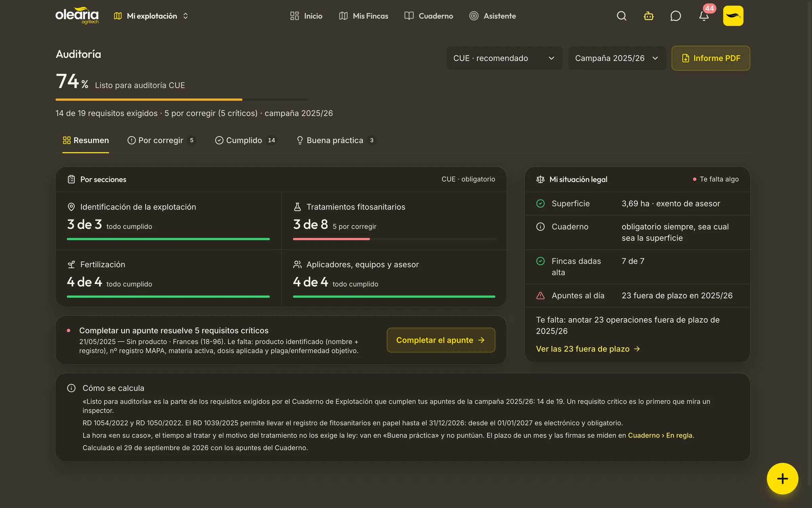Click the Superficie green check icon
This screenshot has height=508, width=812.
pyautogui.click(x=540, y=204)
